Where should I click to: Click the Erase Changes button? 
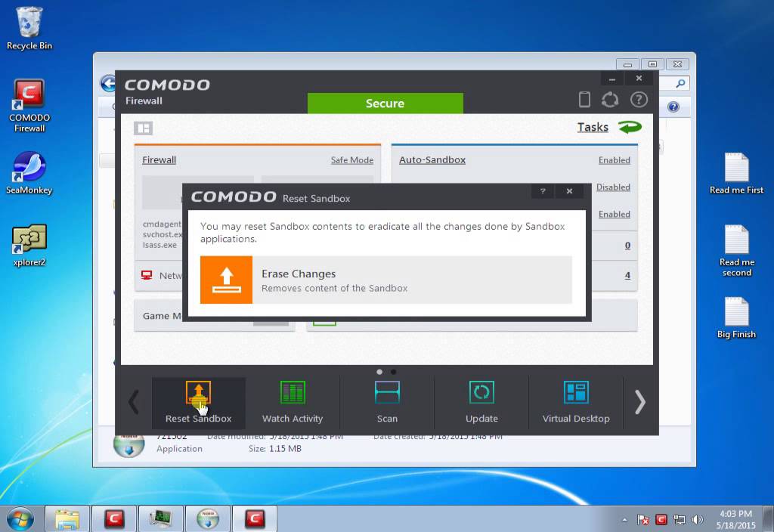(386, 280)
